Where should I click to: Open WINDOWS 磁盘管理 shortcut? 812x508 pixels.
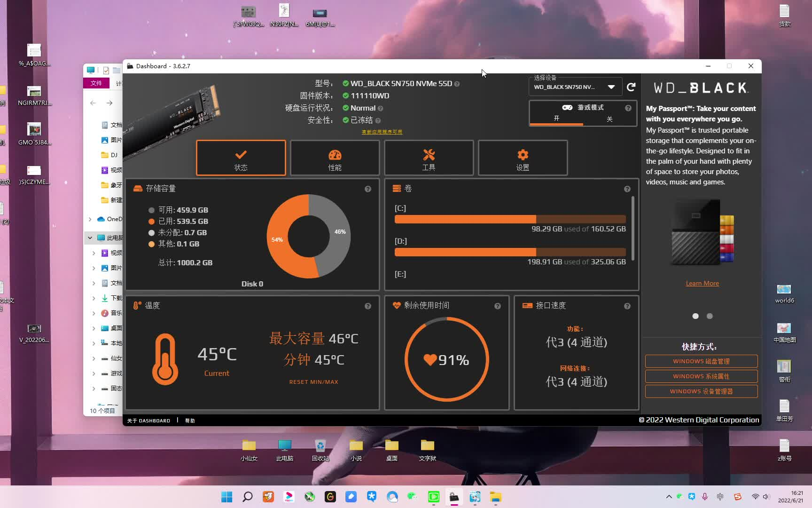pos(701,361)
